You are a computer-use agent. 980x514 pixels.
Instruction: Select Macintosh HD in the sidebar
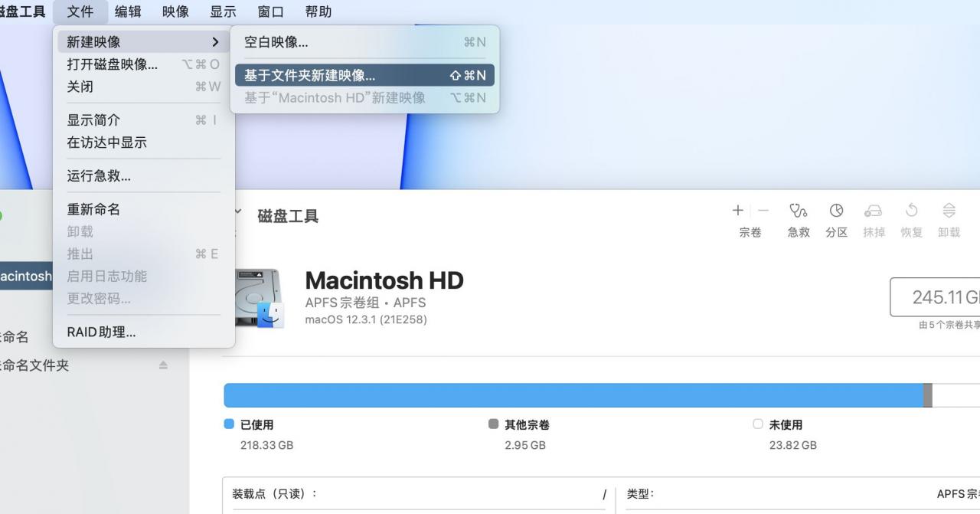click(x=26, y=276)
